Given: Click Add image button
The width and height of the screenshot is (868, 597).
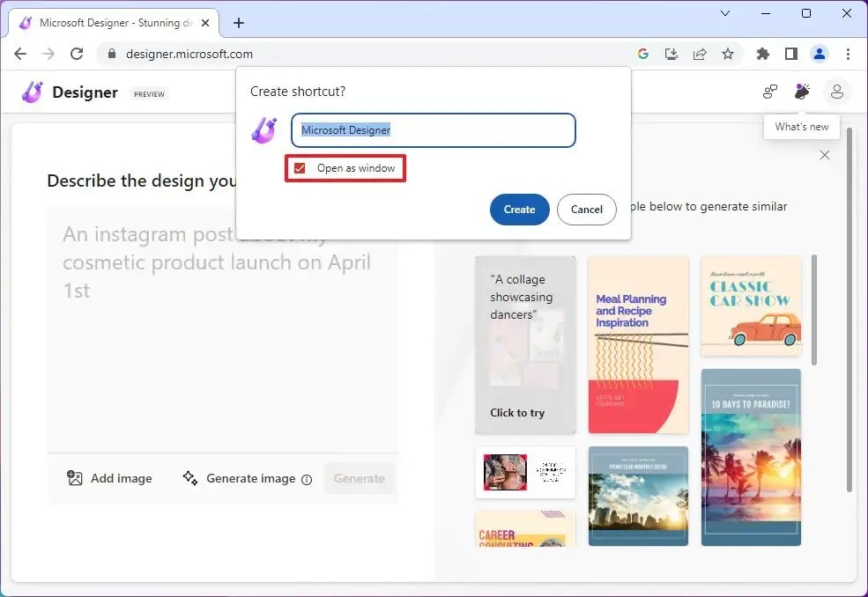Looking at the screenshot, I should coord(109,478).
